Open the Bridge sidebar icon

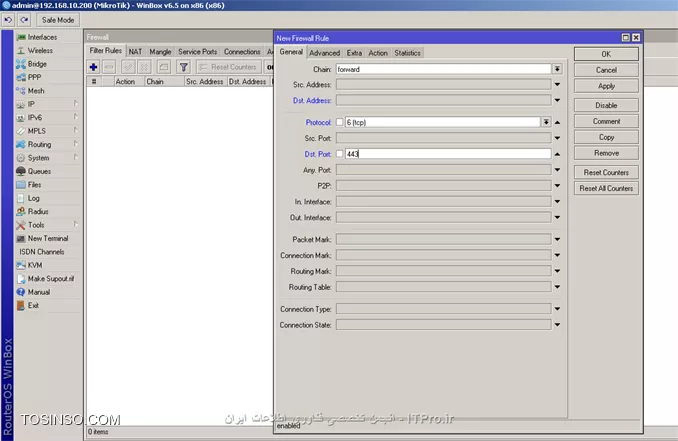pos(21,64)
